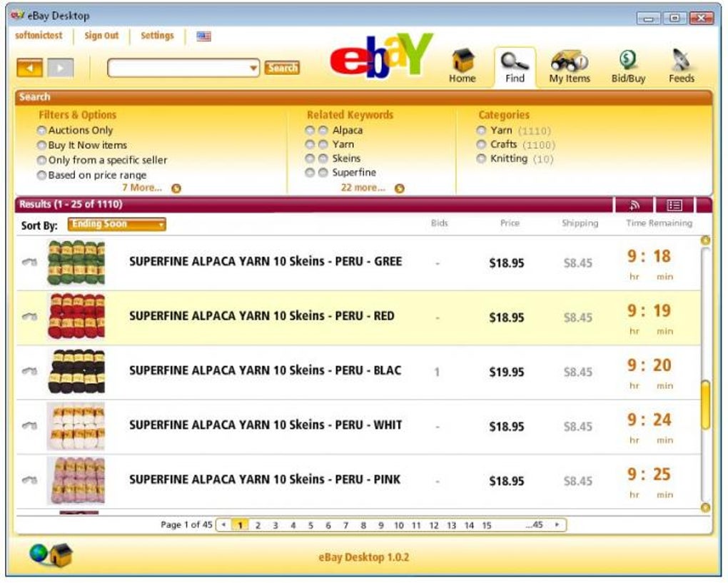The image size is (728, 583).
Task: Open the Bid/Buy dollar icon
Action: click(627, 61)
